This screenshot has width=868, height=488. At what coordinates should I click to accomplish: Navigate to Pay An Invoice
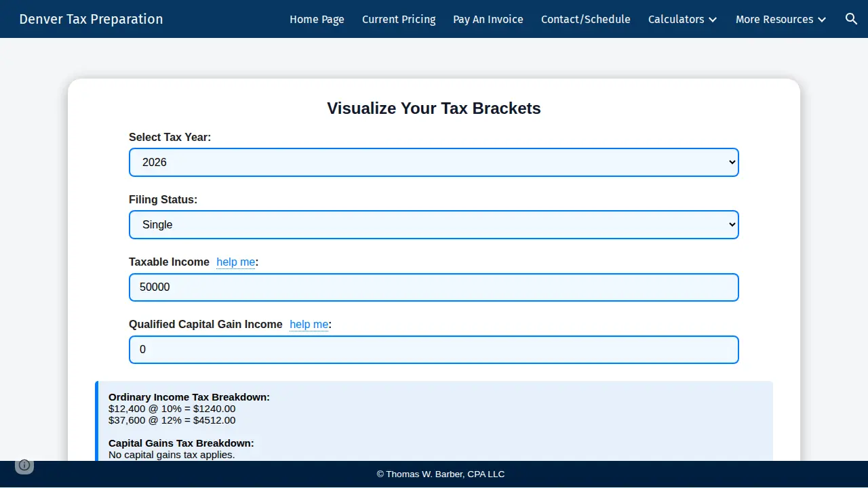pos(488,20)
